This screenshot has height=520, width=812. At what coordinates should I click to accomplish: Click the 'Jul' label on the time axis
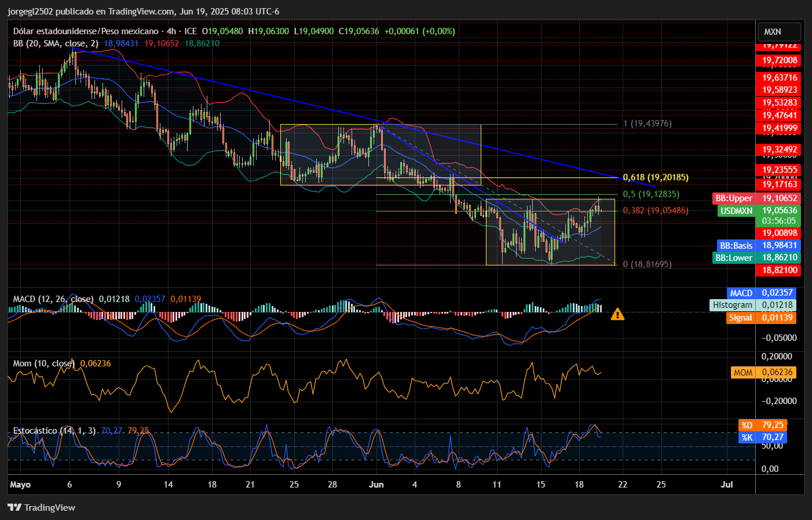click(x=727, y=485)
